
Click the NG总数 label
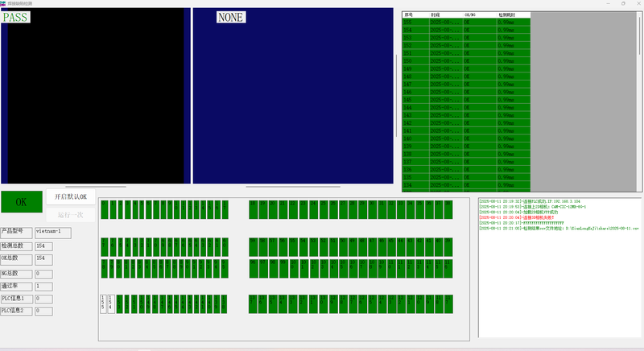(x=16, y=274)
